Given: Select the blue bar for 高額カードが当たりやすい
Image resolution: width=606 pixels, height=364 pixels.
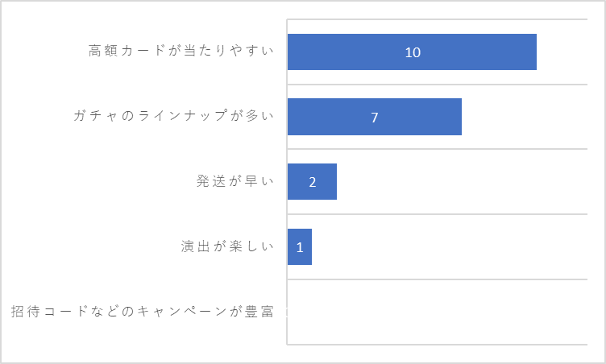Looking at the screenshot, I should [412, 52].
